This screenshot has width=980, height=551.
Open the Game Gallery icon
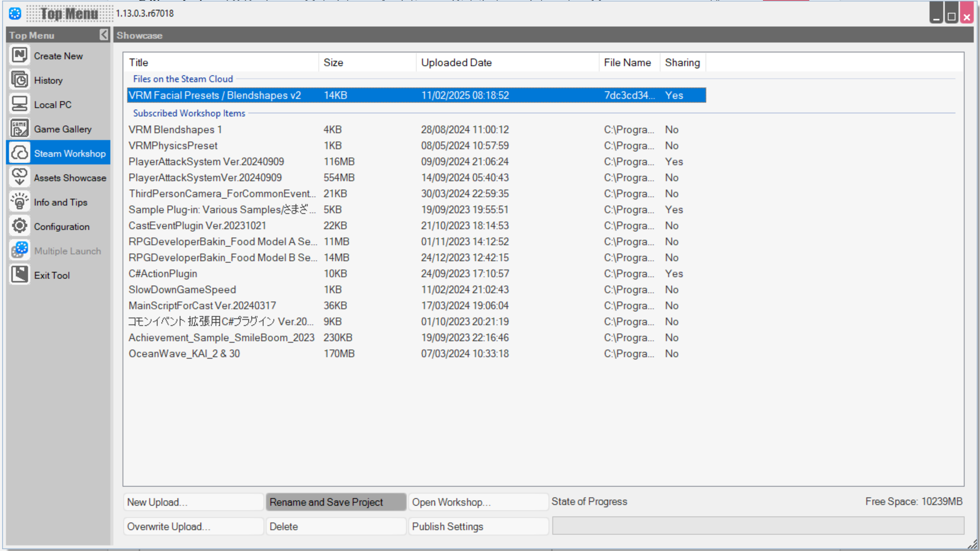coord(20,129)
